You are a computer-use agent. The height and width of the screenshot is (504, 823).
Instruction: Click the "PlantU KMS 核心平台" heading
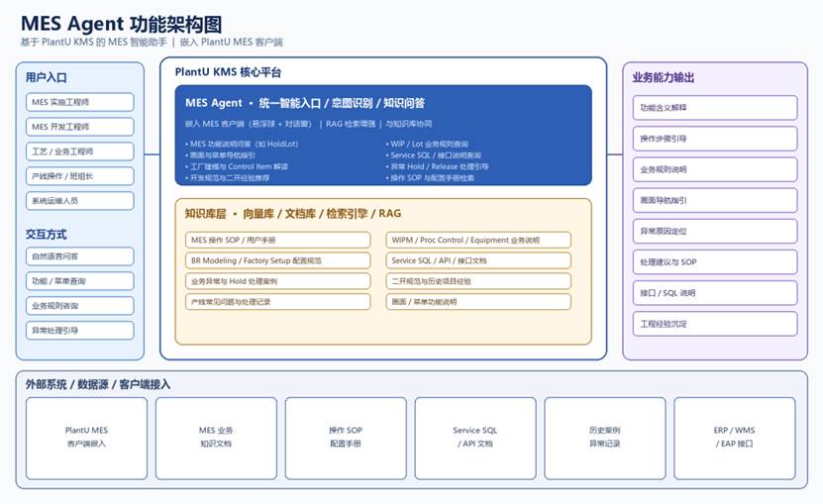pos(228,72)
